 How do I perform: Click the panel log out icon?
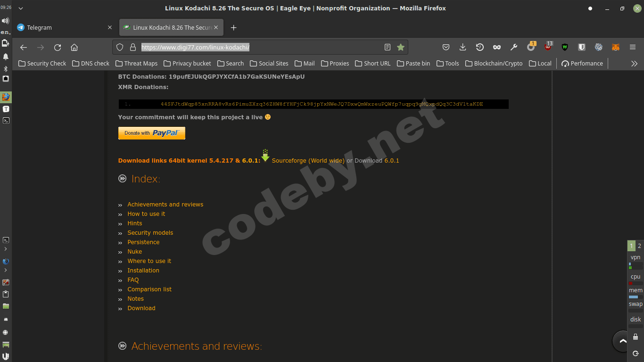(x=636, y=354)
